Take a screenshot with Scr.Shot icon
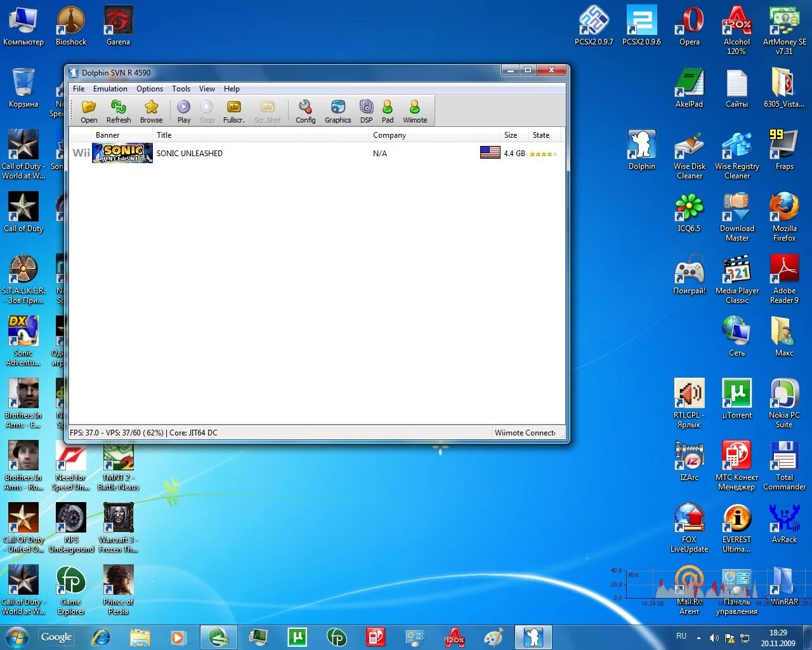 point(268,111)
